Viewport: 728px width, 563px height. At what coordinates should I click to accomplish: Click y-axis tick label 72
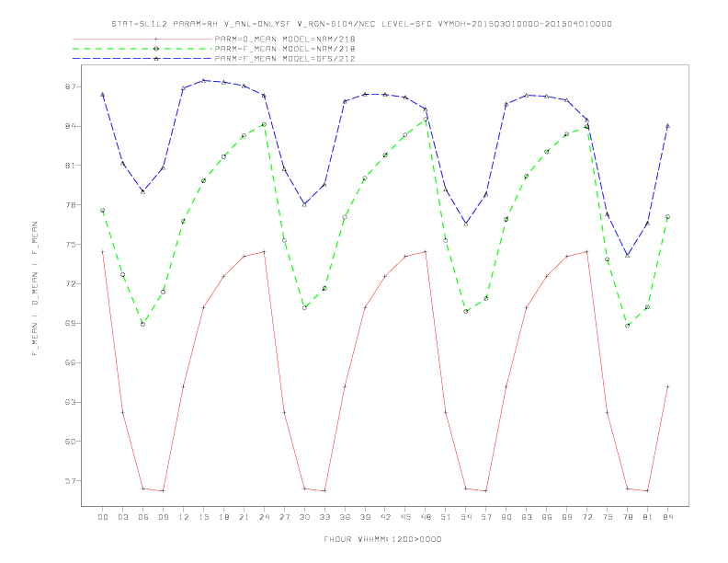coord(70,284)
